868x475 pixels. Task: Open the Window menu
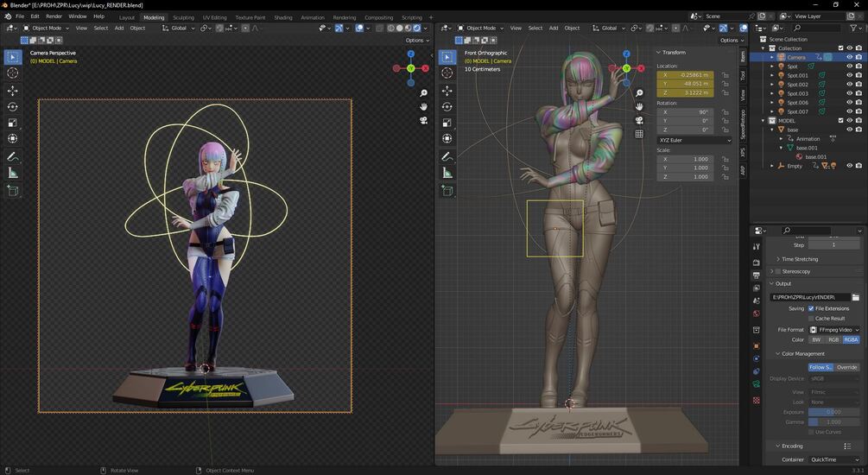click(77, 16)
